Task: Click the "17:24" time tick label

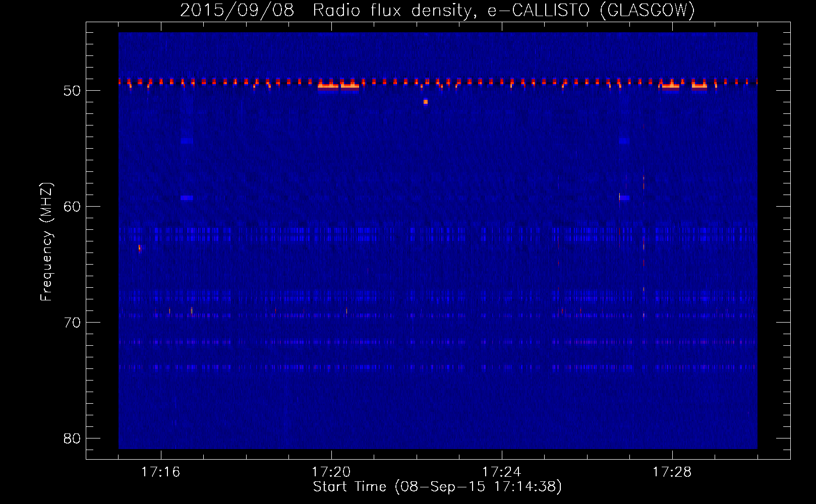Action: [x=502, y=472]
